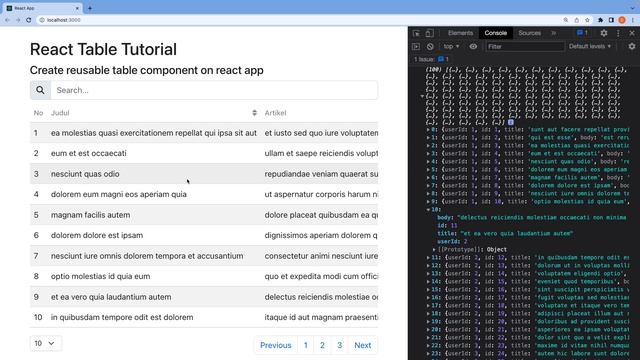Go to the Previous page
Viewport: 640px width, 360px height.
pyautogui.click(x=276, y=345)
